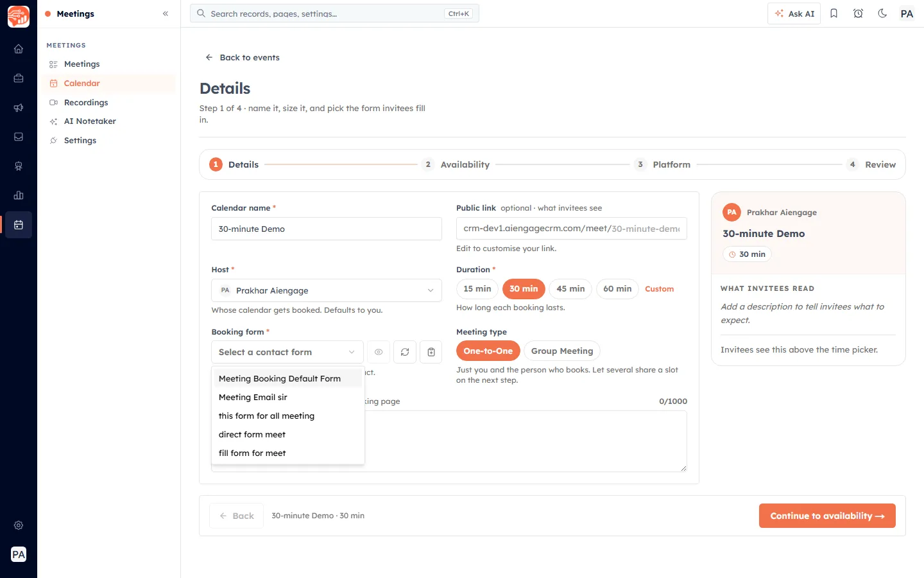Viewport: 924px width, 578px height.
Task: Pick Meeting Booking Default Form option
Action: pyautogui.click(x=287, y=378)
